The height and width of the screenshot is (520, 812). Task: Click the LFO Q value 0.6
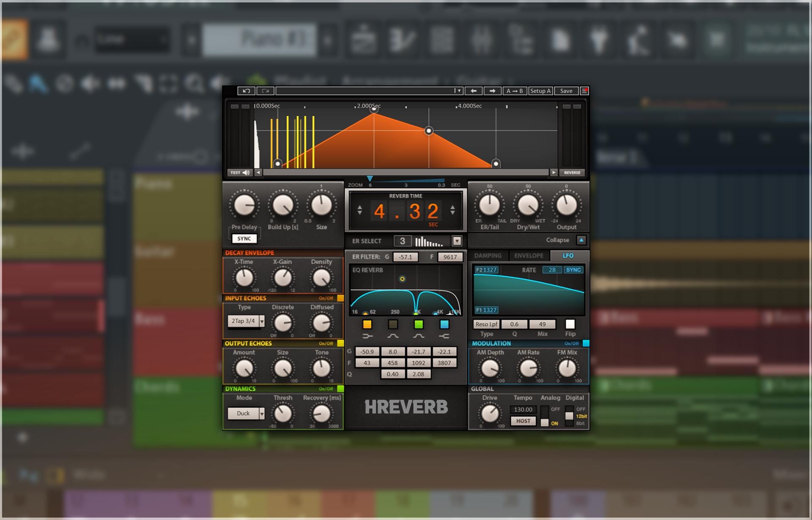[514, 324]
